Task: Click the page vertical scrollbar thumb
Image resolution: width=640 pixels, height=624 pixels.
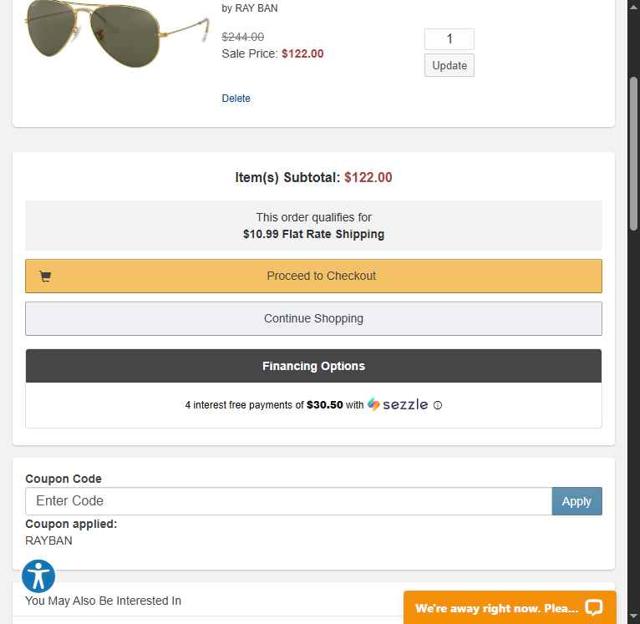Action: point(634,150)
